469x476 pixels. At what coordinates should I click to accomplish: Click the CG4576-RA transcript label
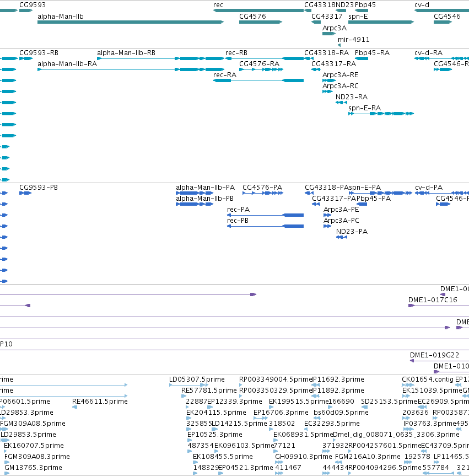(x=260, y=64)
